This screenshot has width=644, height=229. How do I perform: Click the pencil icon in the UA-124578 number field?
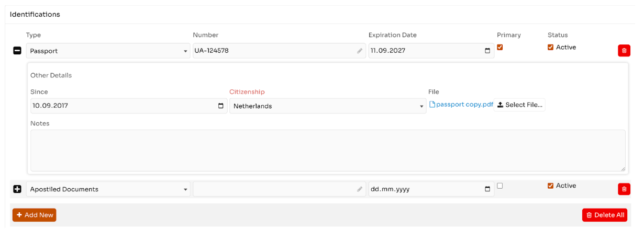click(x=360, y=51)
